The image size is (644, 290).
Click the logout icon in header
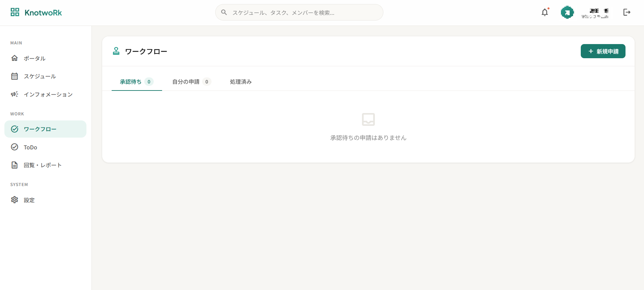pyautogui.click(x=627, y=12)
